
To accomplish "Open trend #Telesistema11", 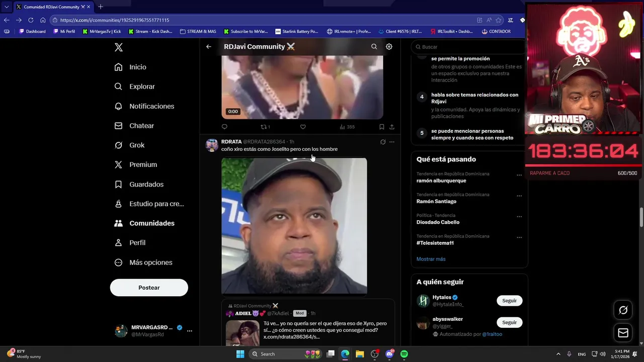I will coord(435,243).
